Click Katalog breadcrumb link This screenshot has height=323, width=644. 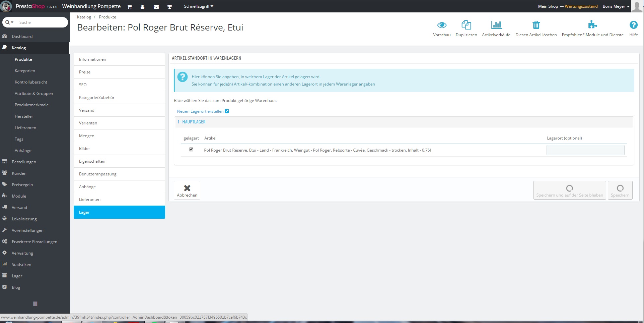click(84, 17)
